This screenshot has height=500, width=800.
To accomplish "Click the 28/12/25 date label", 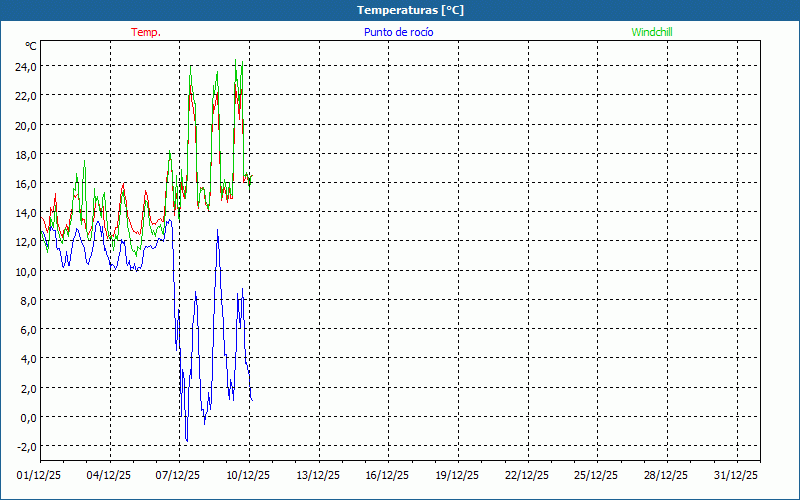I will click(666, 475).
